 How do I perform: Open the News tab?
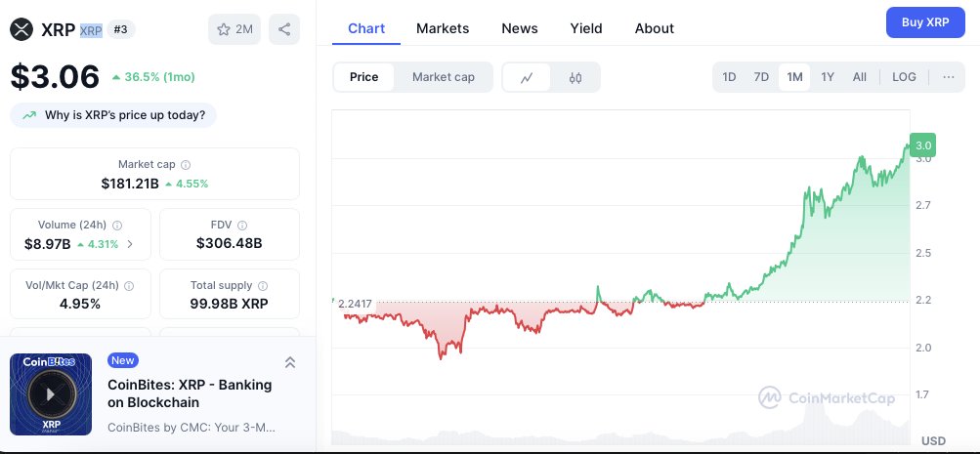[x=520, y=28]
